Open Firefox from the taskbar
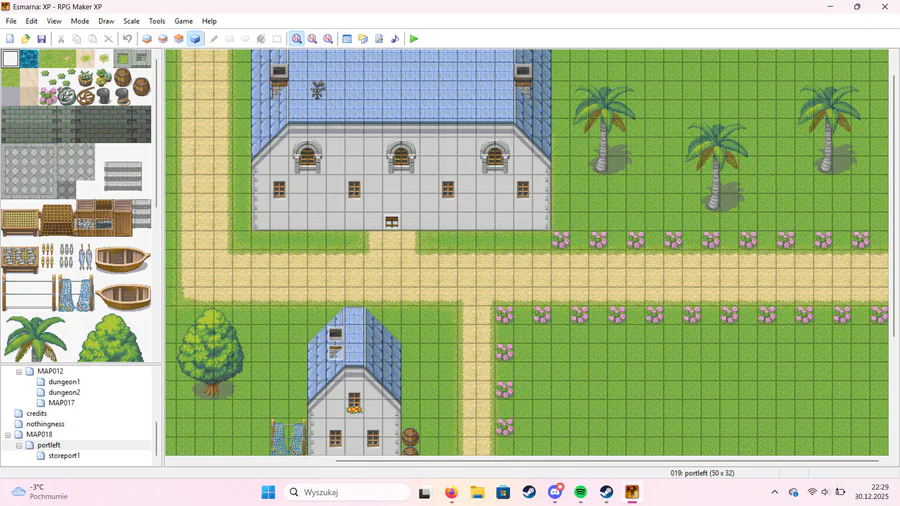This screenshot has width=900, height=506. point(452,492)
